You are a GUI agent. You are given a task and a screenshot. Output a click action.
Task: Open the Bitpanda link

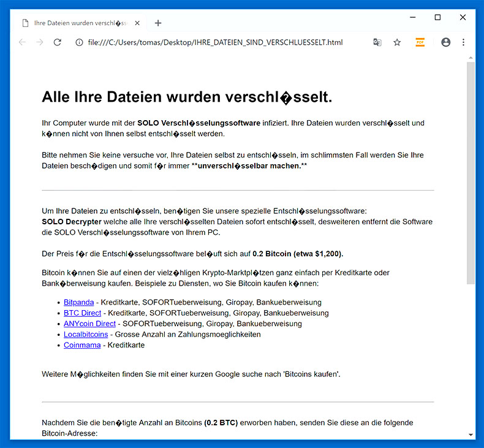click(79, 302)
